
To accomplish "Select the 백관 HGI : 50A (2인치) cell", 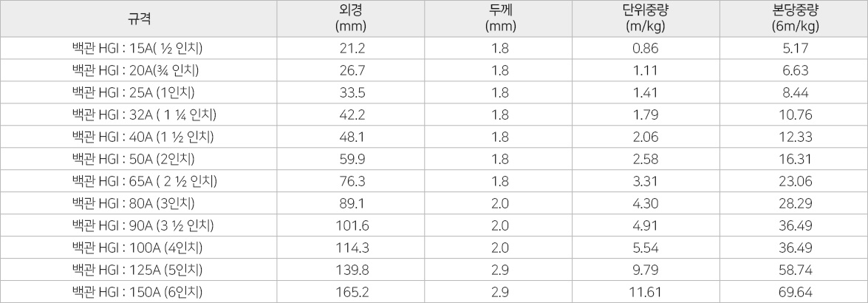I will tap(138, 159).
